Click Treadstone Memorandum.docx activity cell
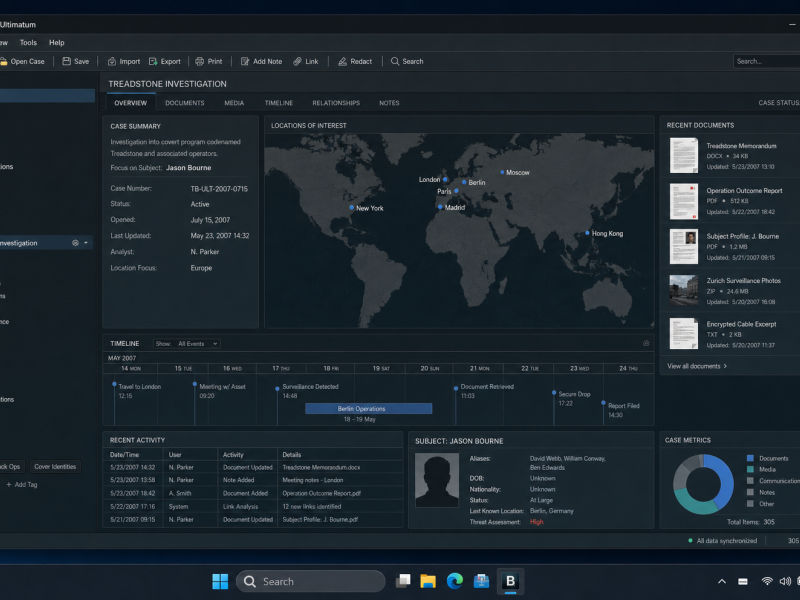Viewport: 800px width, 600px height. point(321,467)
